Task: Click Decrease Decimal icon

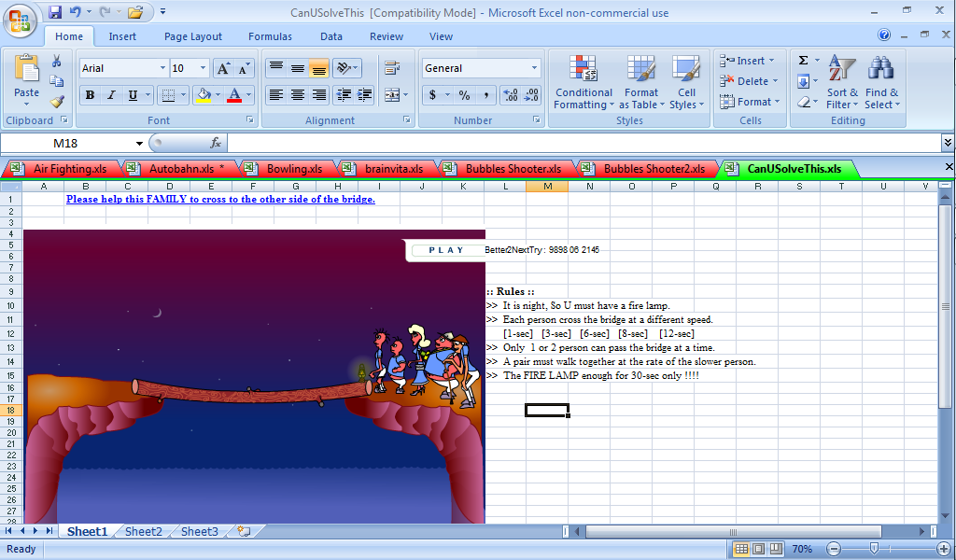Action: [x=530, y=95]
